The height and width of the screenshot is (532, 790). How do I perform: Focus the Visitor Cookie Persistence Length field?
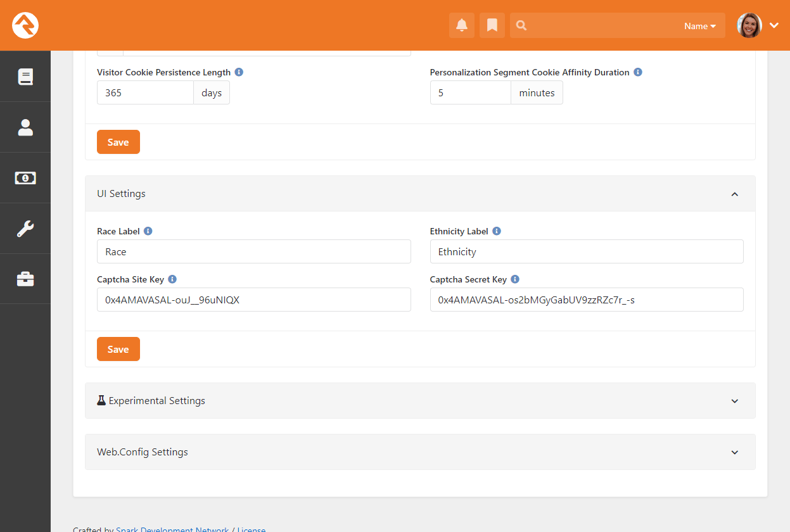145,92
